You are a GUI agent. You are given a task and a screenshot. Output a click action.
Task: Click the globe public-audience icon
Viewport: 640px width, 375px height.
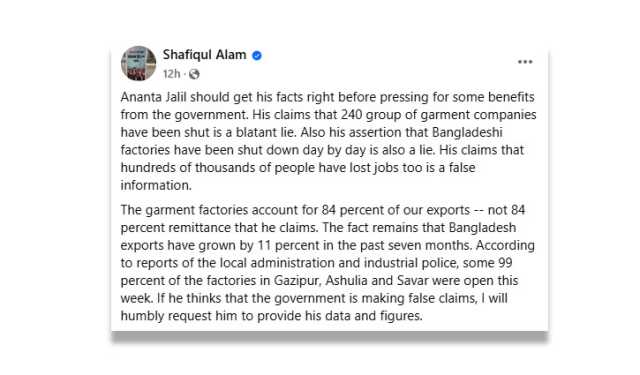coord(194,74)
